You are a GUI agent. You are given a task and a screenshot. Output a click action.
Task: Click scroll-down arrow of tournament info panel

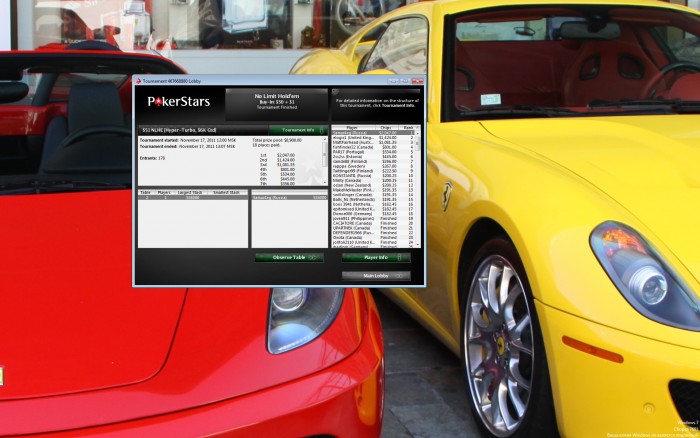[x=325, y=182]
